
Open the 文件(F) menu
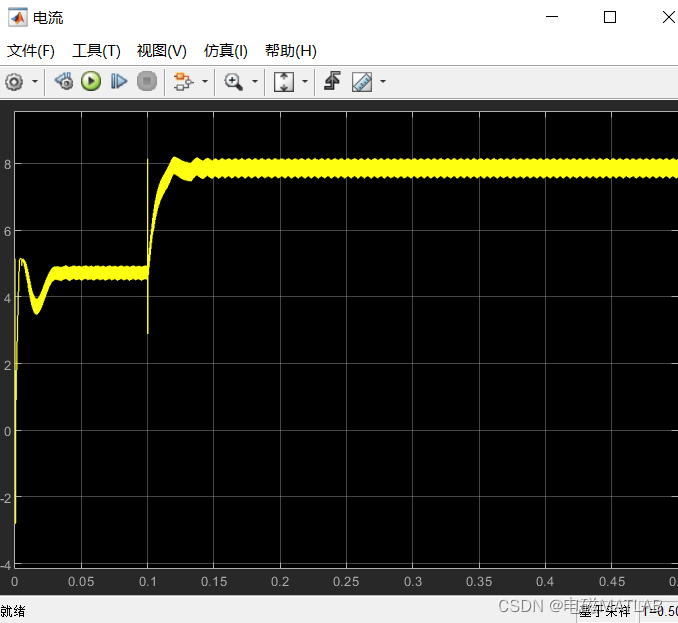31,51
